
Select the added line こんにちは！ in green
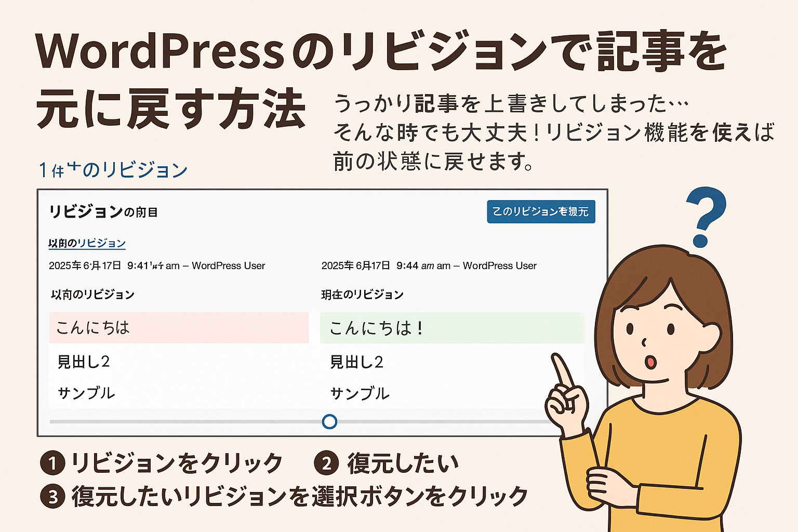[x=452, y=328]
